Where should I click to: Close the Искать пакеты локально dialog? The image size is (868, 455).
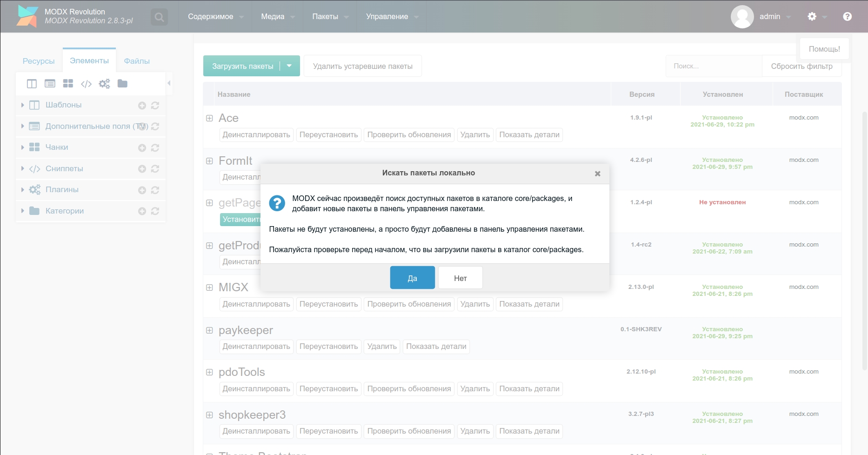pos(597,174)
